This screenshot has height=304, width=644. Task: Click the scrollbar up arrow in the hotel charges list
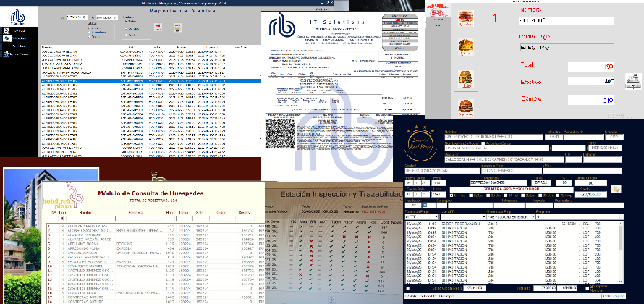tap(620, 224)
